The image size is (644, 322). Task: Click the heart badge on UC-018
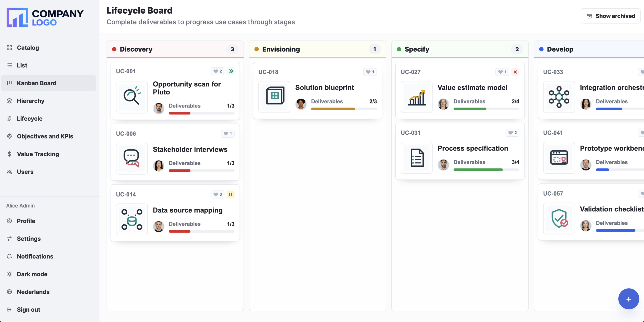click(370, 72)
